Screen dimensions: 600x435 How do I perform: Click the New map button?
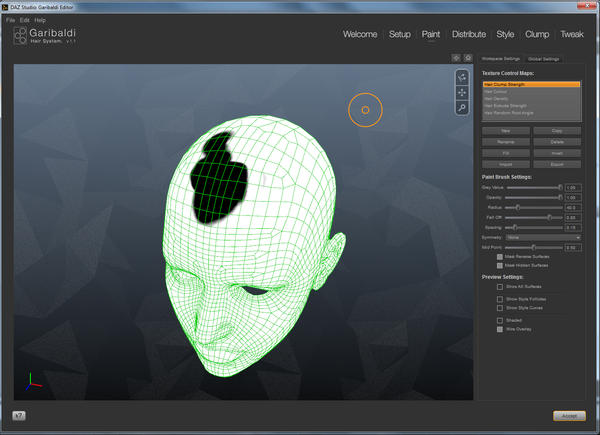[505, 131]
